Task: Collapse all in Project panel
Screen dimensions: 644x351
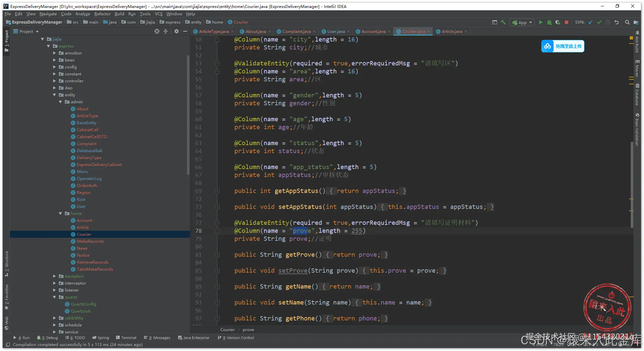Action: click(x=166, y=31)
